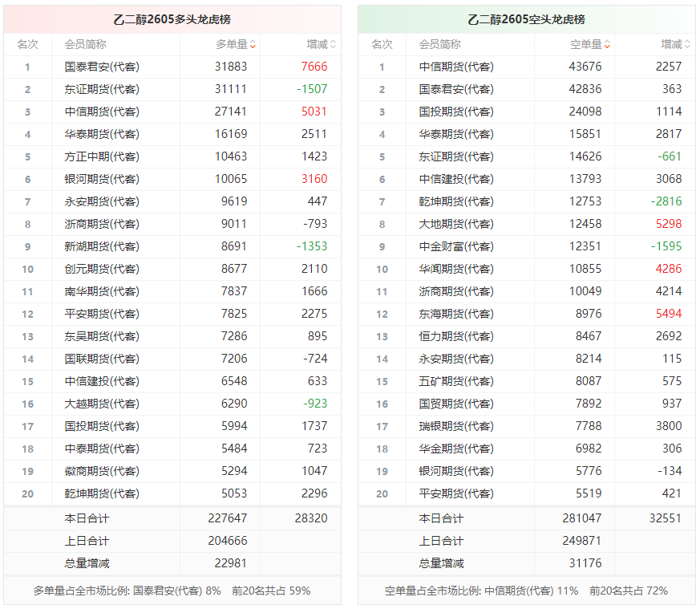Click 方正中期(代客) member name
The width and height of the screenshot is (700, 609).
click(102, 156)
